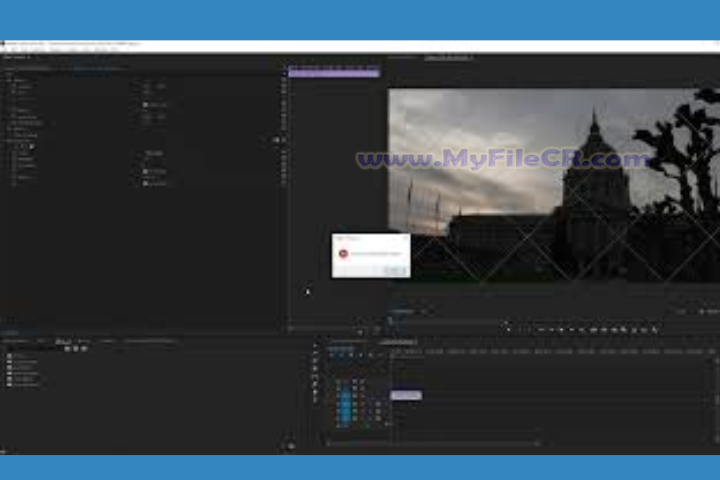Select the Selection tool in tools panel
The image size is (720, 480).
pyautogui.click(x=315, y=345)
